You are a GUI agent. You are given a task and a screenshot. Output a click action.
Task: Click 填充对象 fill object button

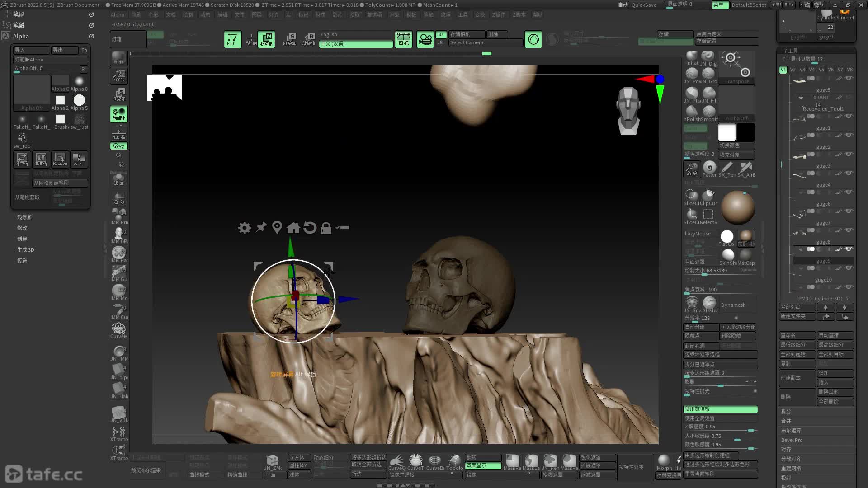point(736,155)
